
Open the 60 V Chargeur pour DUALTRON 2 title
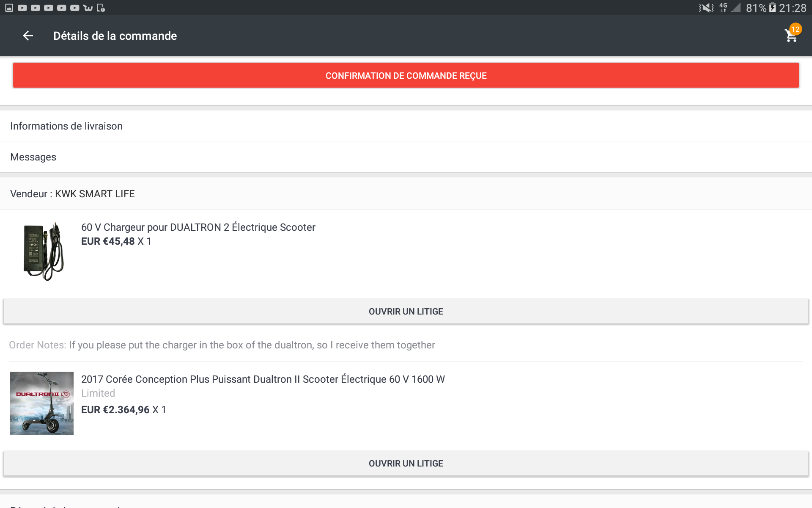pos(198,227)
